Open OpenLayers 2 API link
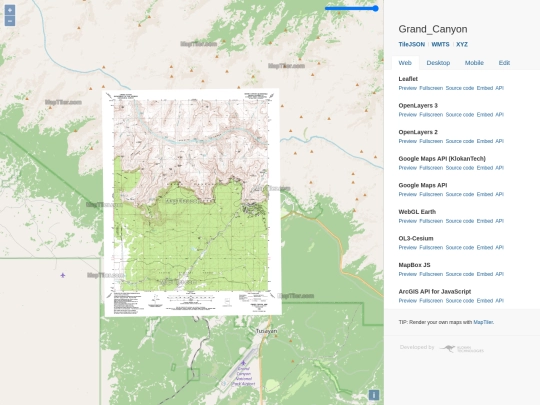 tap(499, 141)
